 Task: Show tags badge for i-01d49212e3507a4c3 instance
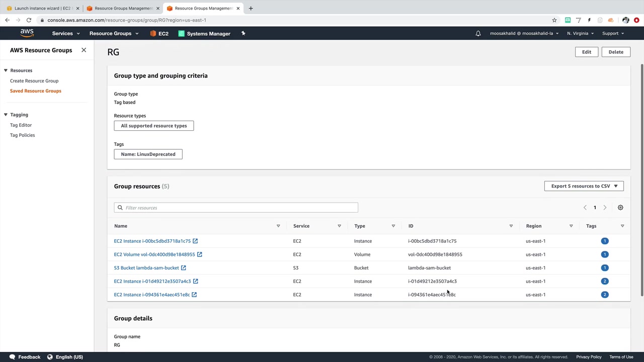[605, 282]
